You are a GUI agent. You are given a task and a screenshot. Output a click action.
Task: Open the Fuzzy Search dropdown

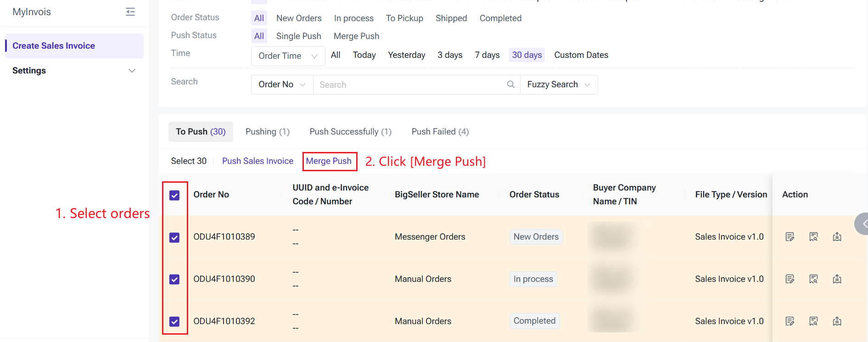(558, 84)
